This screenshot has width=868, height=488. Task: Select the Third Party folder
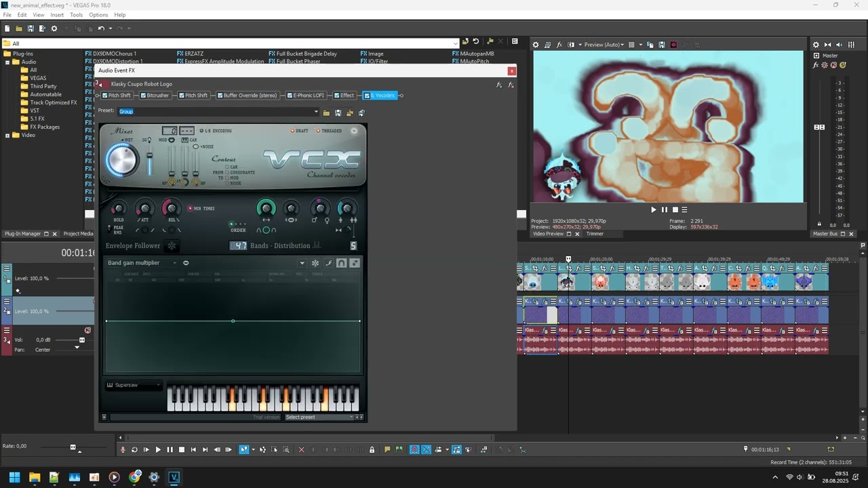click(x=43, y=86)
